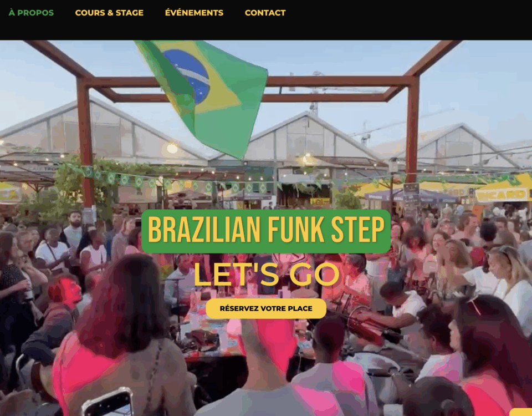Screen dimensions: 532x416
Task: Click the smartphone held up in the crowd
Action: 108,403
